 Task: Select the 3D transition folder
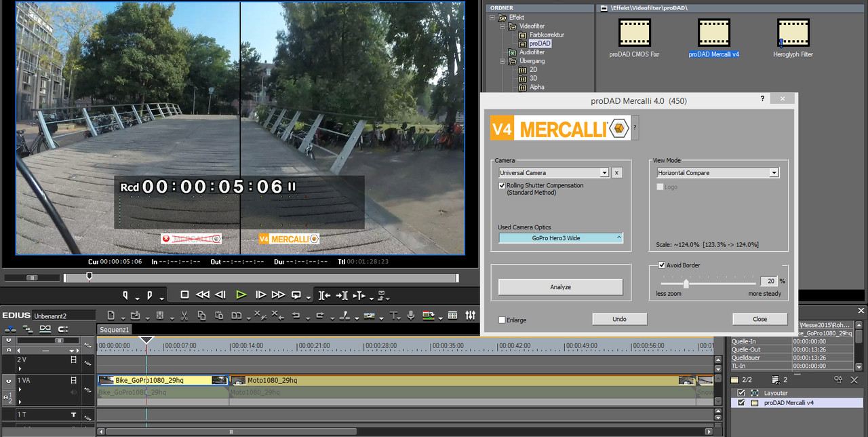click(533, 78)
